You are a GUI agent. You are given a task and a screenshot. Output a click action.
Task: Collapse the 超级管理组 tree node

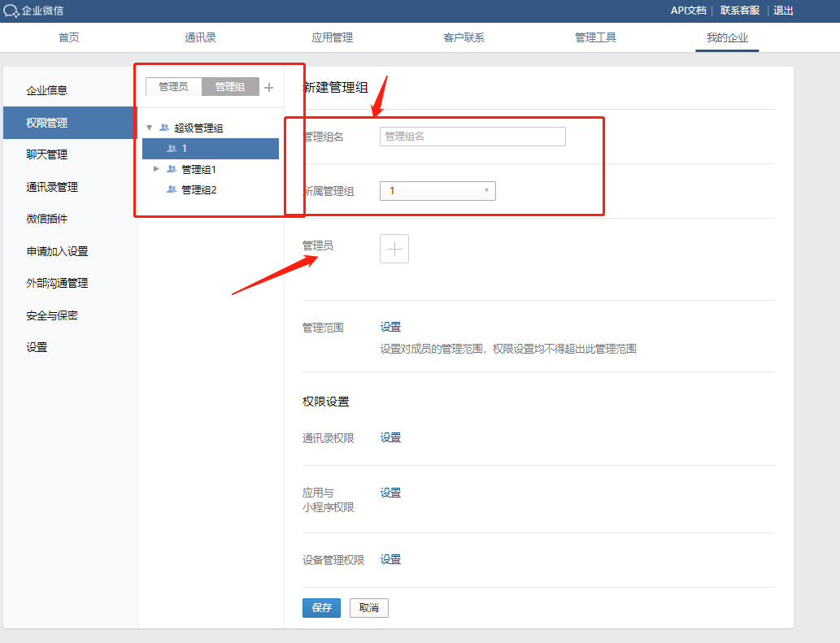coord(150,128)
